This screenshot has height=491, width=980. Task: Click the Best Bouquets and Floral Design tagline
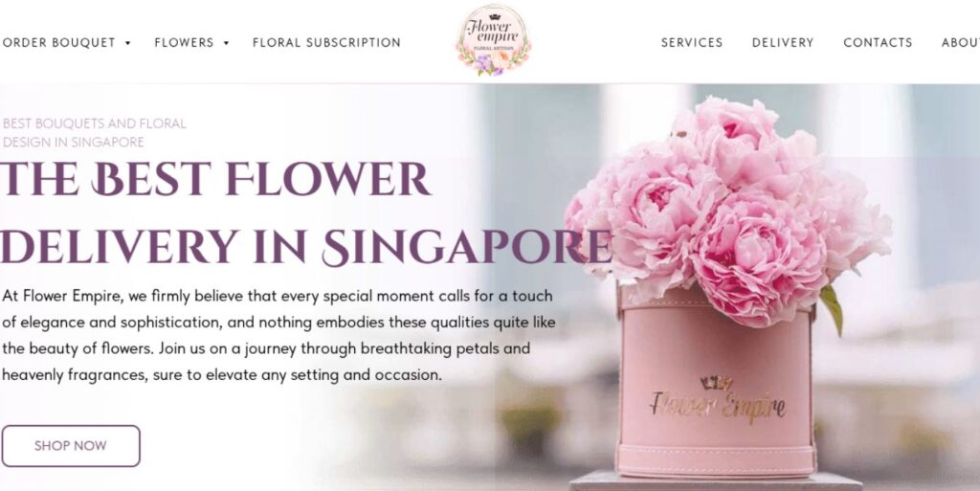coord(95,132)
